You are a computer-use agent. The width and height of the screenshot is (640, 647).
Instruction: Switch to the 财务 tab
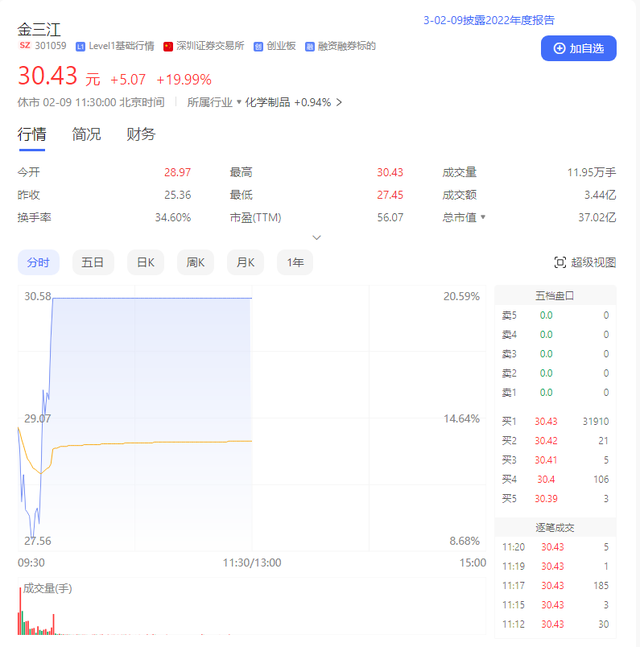click(141, 135)
